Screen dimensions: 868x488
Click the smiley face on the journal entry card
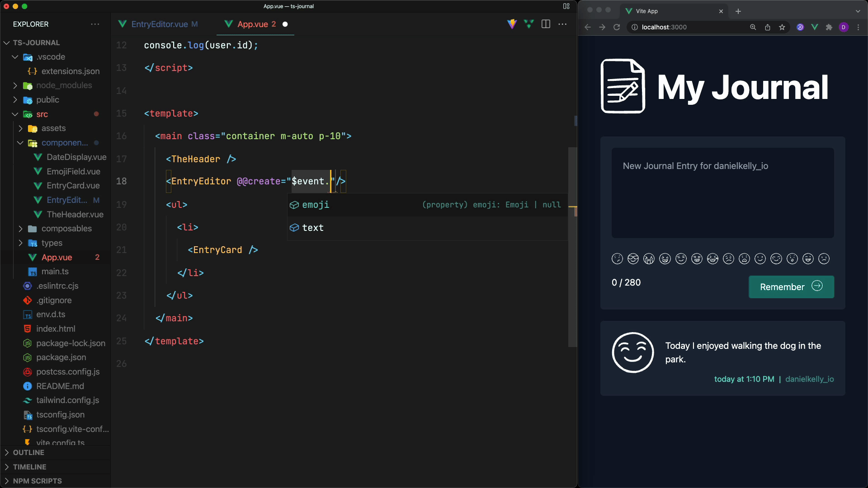(x=632, y=352)
